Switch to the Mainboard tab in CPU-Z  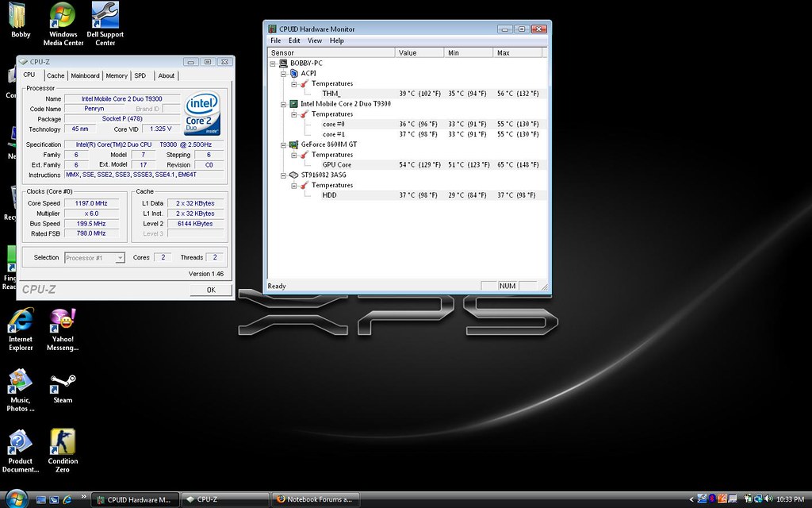[85, 75]
